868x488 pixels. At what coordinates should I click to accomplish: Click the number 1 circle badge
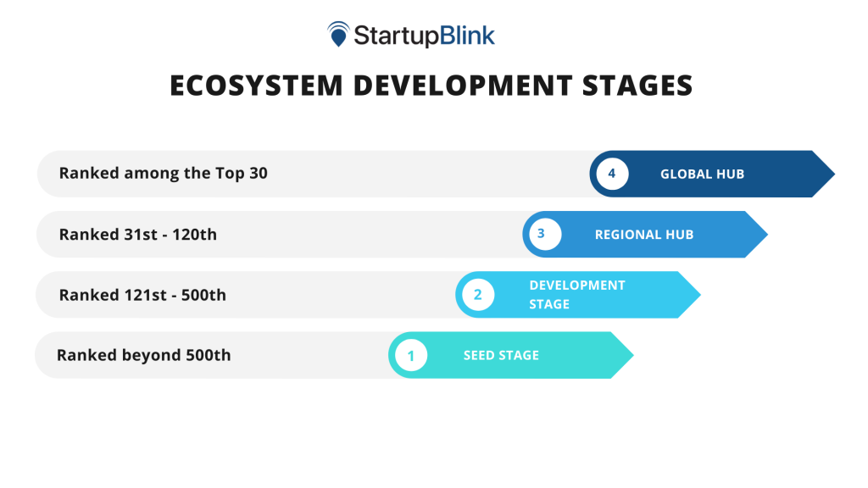tap(411, 356)
